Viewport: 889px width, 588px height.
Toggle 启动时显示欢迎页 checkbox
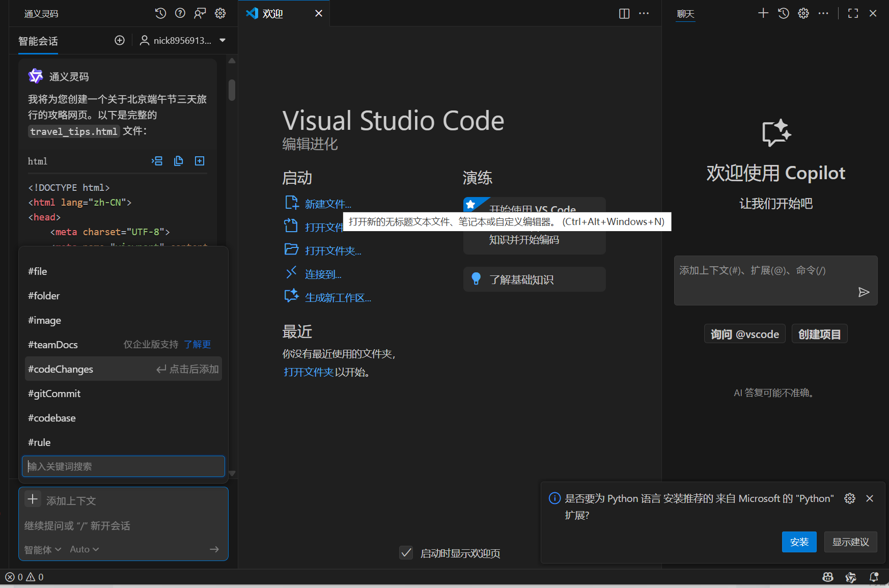coord(406,553)
